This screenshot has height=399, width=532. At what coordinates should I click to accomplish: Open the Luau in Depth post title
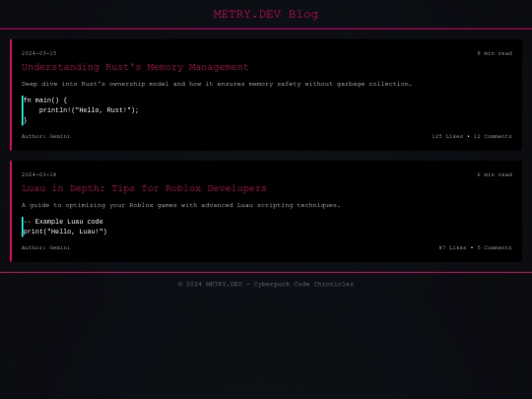[144, 188]
